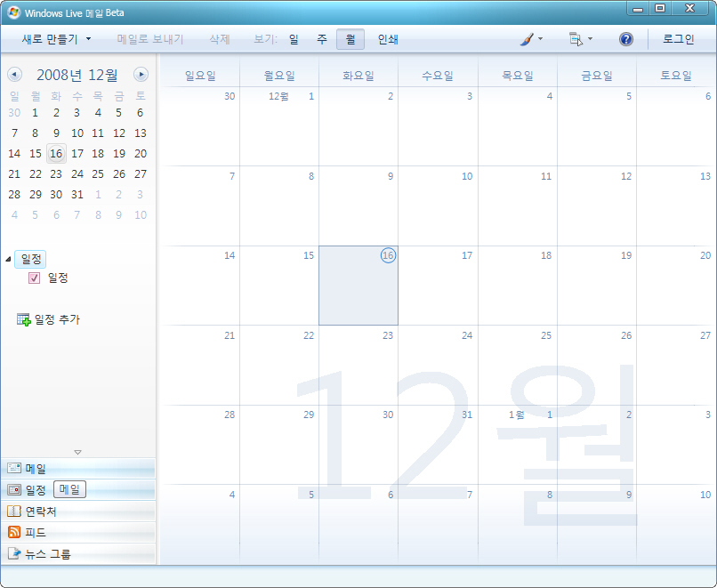Click the 뉴스 그룹 newsgroup icon
Screen dimensions: 717x588
click(14, 553)
